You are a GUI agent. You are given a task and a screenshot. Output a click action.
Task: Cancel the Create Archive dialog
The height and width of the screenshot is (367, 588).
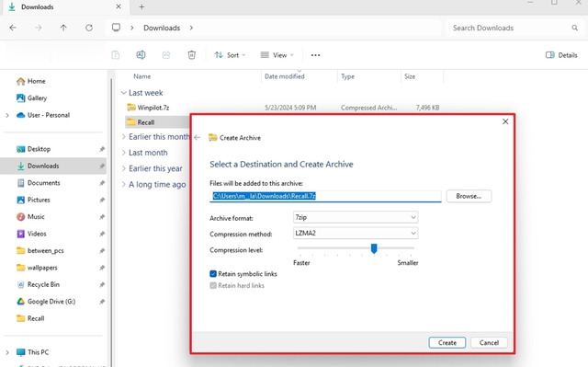pyautogui.click(x=489, y=342)
